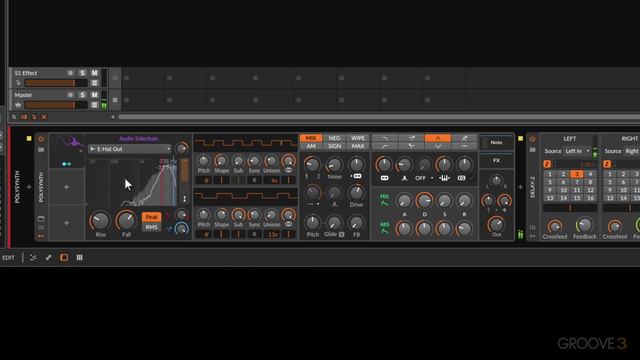Viewport: 640px width, 360px height.
Task: Add modulator in bottom empty slot
Action: point(67,223)
